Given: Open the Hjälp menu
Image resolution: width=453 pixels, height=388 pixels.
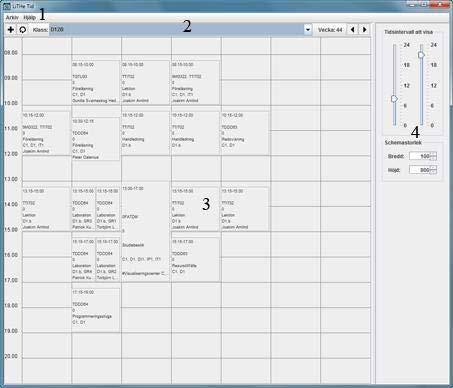Looking at the screenshot, I should click(30, 17).
